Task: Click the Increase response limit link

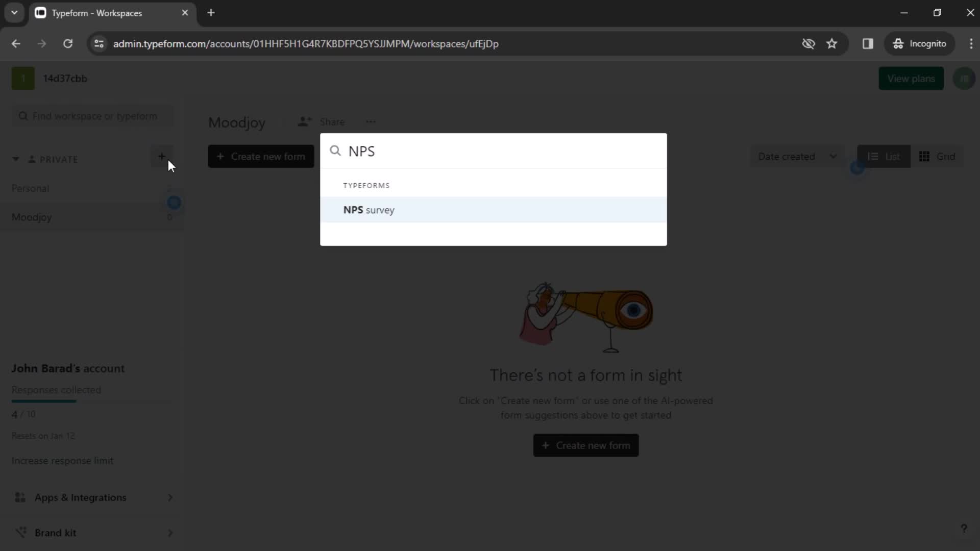Action: (x=63, y=460)
